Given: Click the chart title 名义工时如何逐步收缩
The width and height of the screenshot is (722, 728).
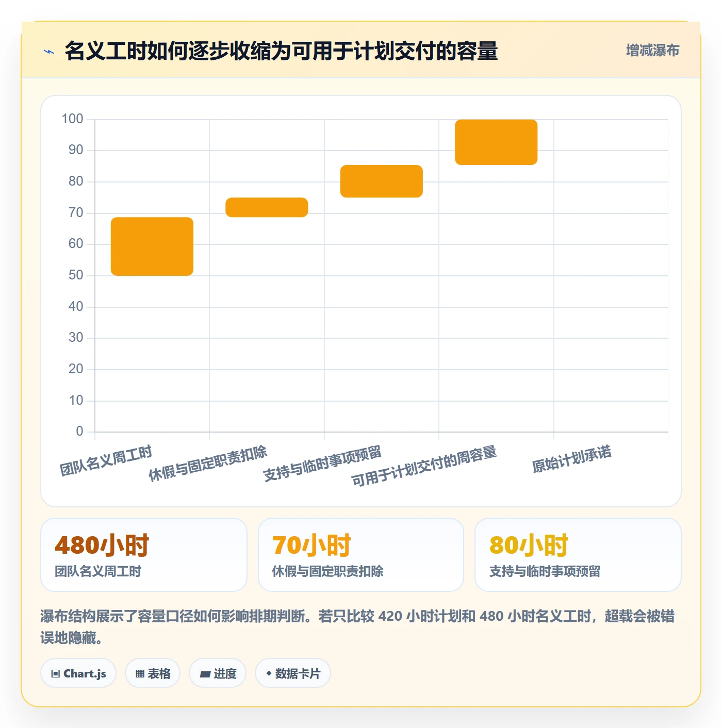Looking at the screenshot, I should (x=281, y=51).
